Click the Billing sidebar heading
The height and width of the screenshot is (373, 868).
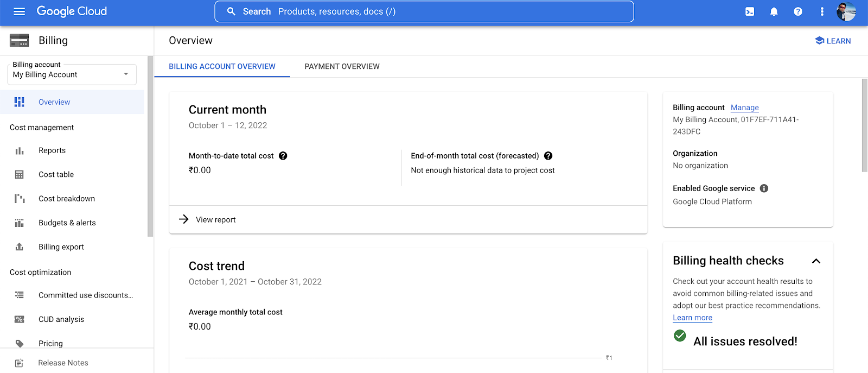[x=53, y=41]
